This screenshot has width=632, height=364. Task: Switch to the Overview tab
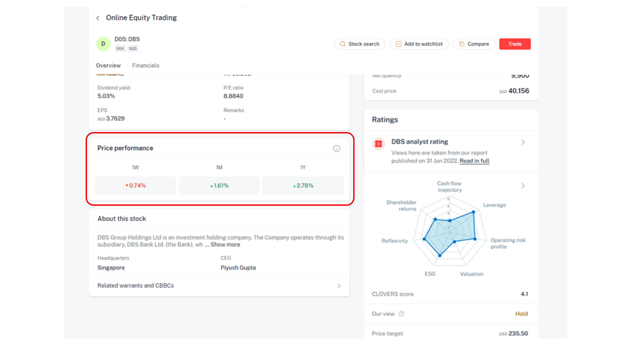click(108, 65)
